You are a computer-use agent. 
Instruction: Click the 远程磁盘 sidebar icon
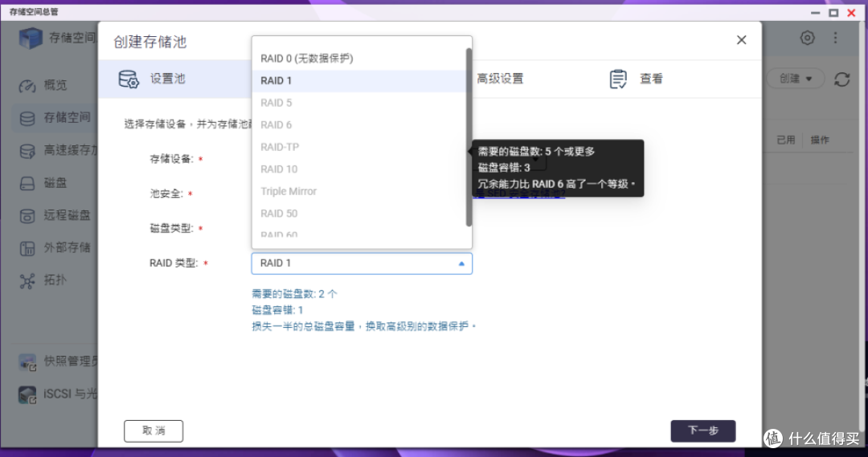click(x=27, y=216)
